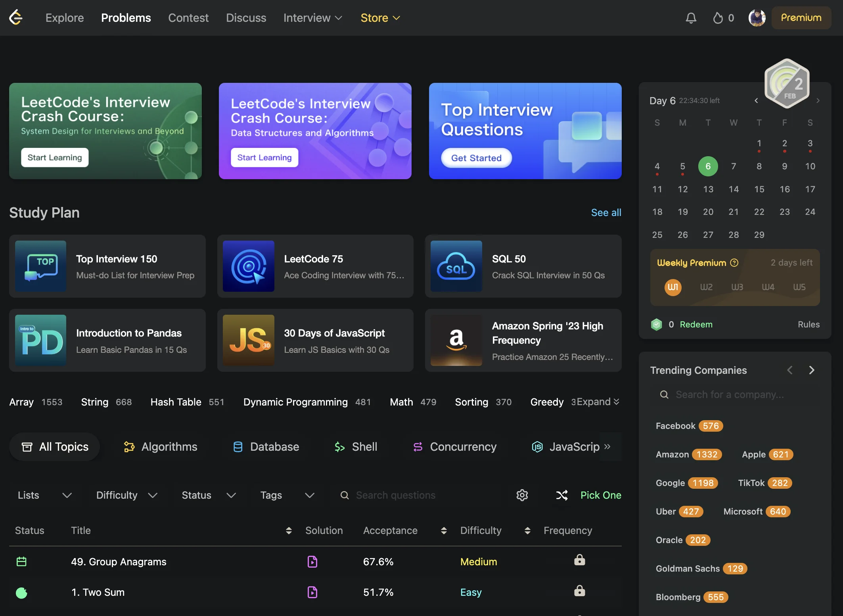Click Pick One random question
Screen dimensions: 843x616
click(x=601, y=495)
